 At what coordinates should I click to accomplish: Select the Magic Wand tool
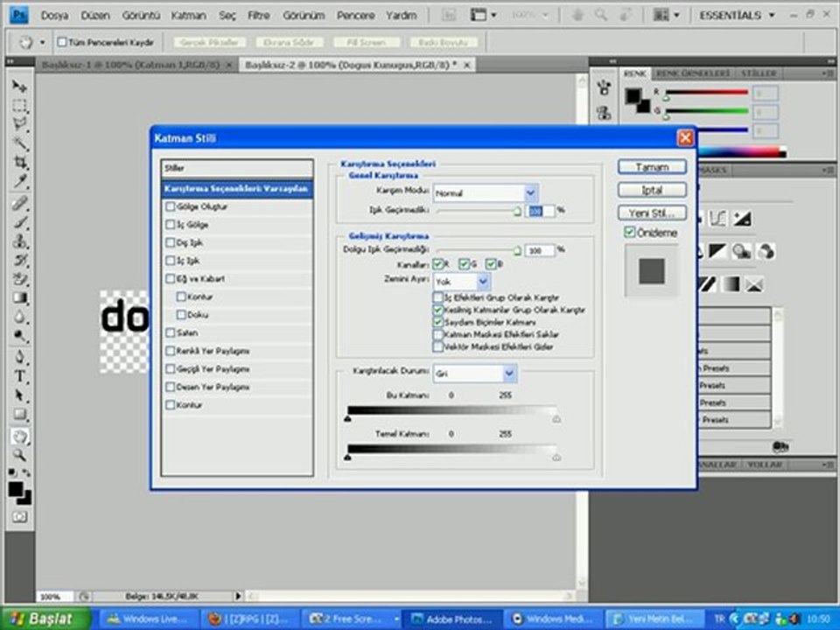click(x=19, y=143)
